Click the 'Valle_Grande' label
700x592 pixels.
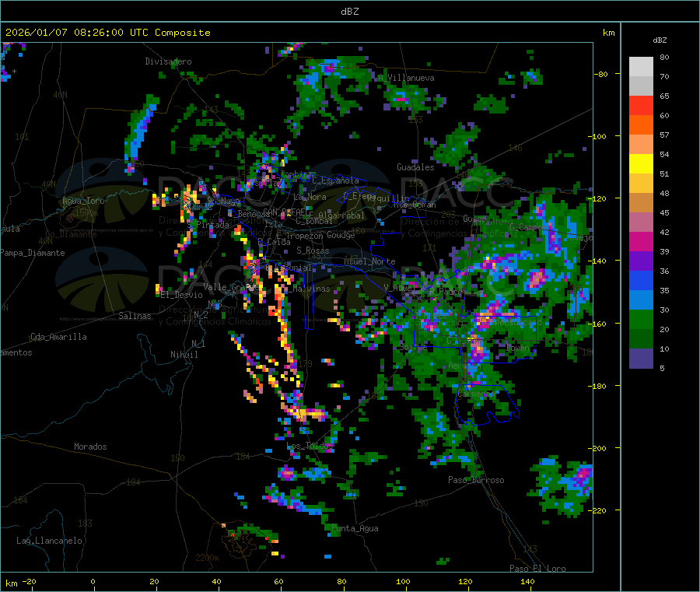pos(230,287)
